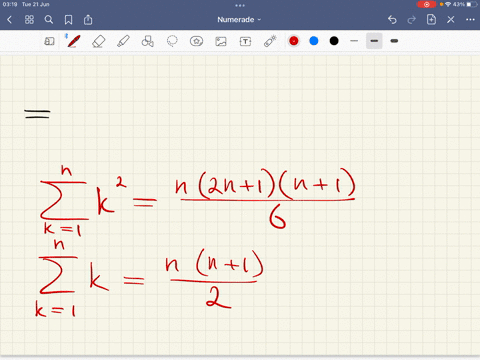The image size is (480, 360).
Task: Select the Pen tool
Action: coord(73,41)
